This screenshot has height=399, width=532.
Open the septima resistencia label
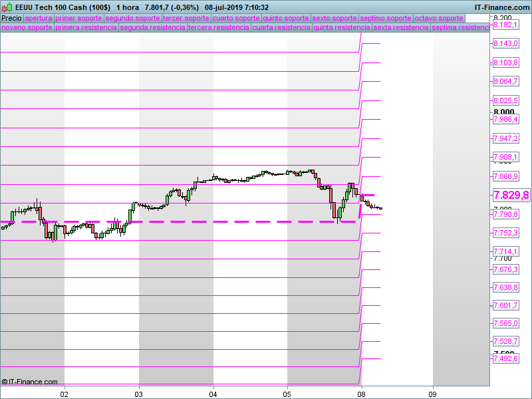pyautogui.click(x=460, y=27)
